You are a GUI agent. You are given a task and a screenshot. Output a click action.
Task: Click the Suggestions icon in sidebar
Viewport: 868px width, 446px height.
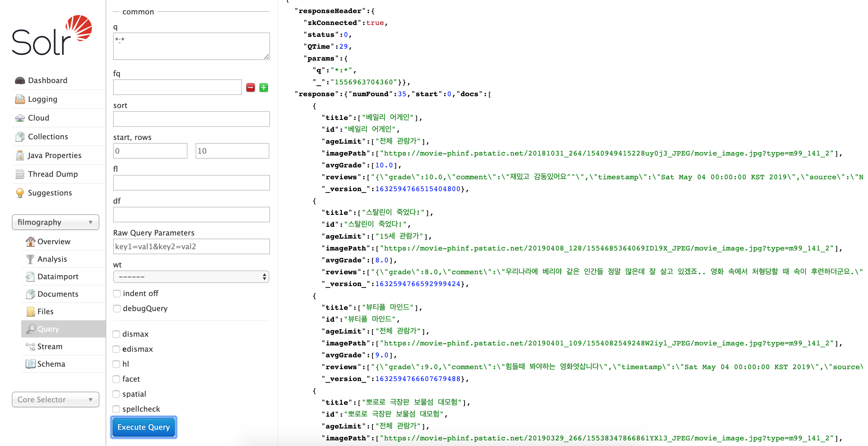click(x=19, y=192)
